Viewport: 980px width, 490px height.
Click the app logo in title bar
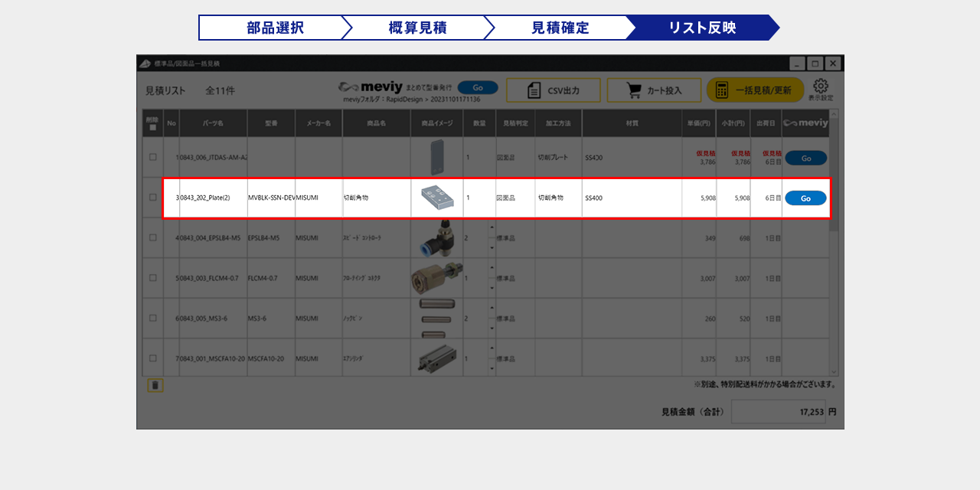[145, 64]
